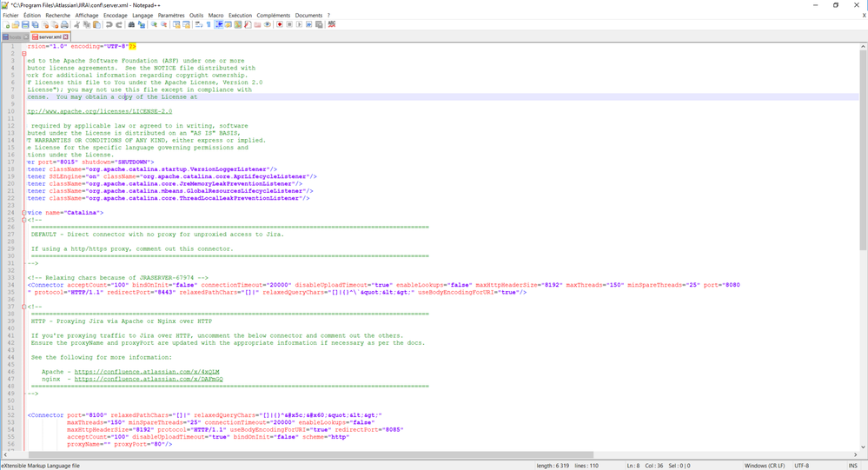Screen dimensions: 868x470
Task: Collapse comment fold at line 37
Action: [23, 307]
